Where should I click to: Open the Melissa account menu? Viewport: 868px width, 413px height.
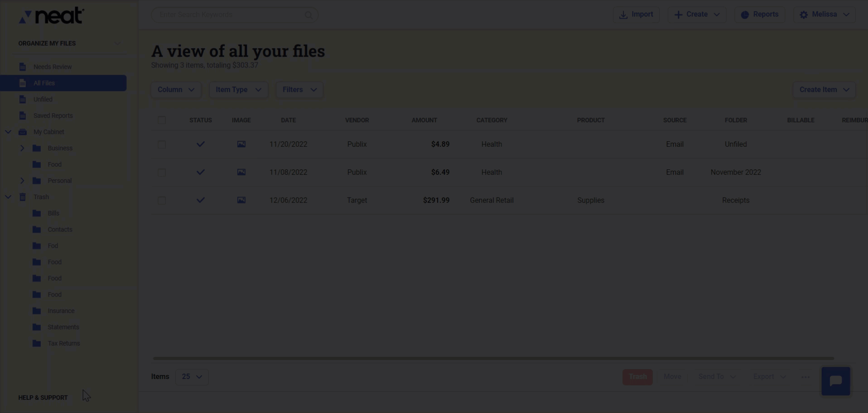tap(825, 14)
